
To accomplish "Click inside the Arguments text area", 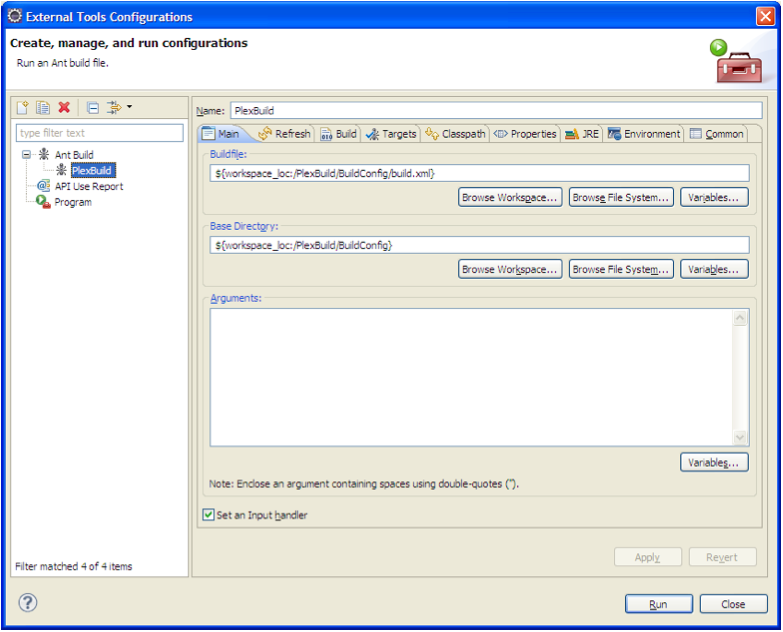I will click(x=471, y=377).
